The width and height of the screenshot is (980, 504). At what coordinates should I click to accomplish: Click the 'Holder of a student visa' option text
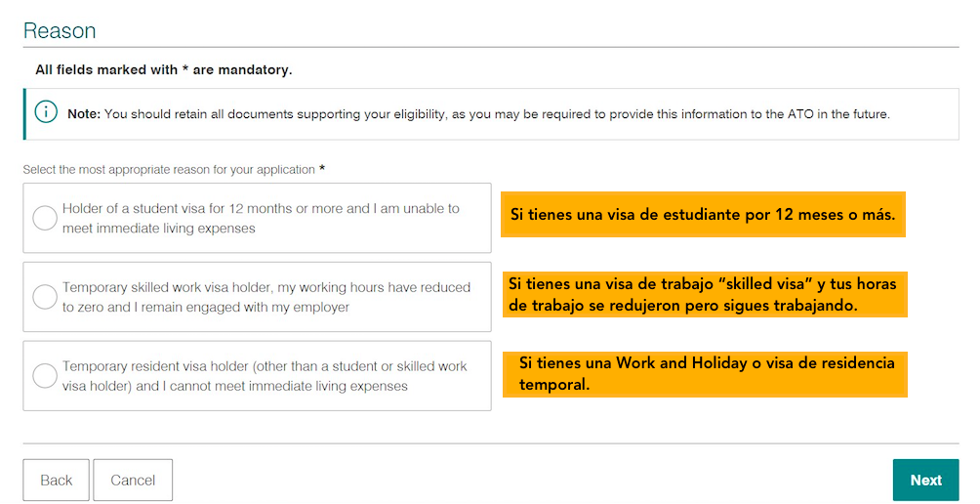[261, 218]
